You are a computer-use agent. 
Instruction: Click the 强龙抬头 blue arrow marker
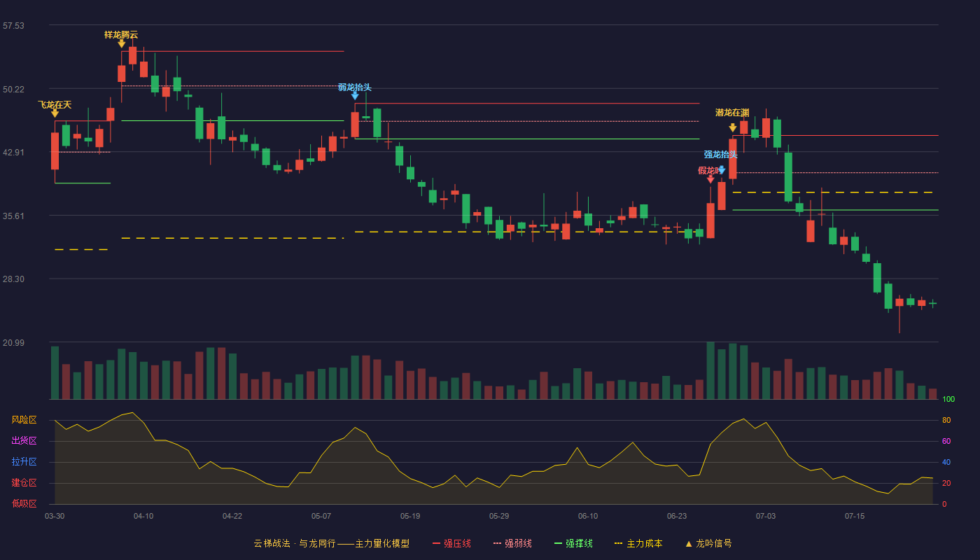[x=722, y=169]
